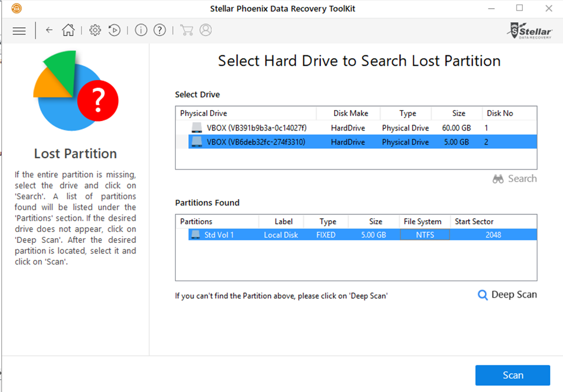This screenshot has width=563, height=392.
Task: Click the Disk Make column header
Action: coord(348,113)
